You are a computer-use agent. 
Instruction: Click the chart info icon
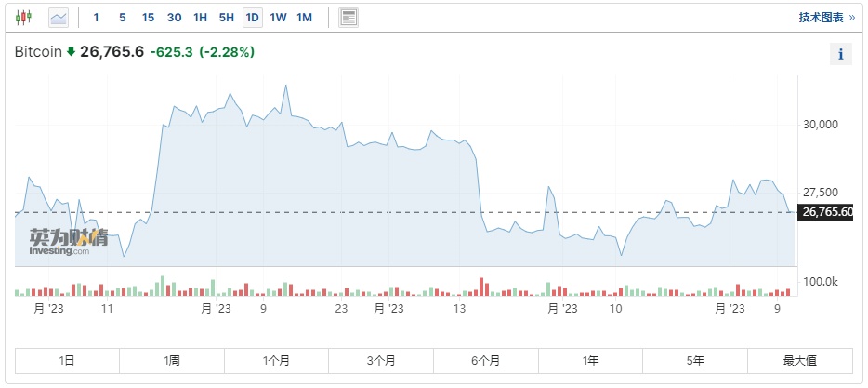pos(840,54)
